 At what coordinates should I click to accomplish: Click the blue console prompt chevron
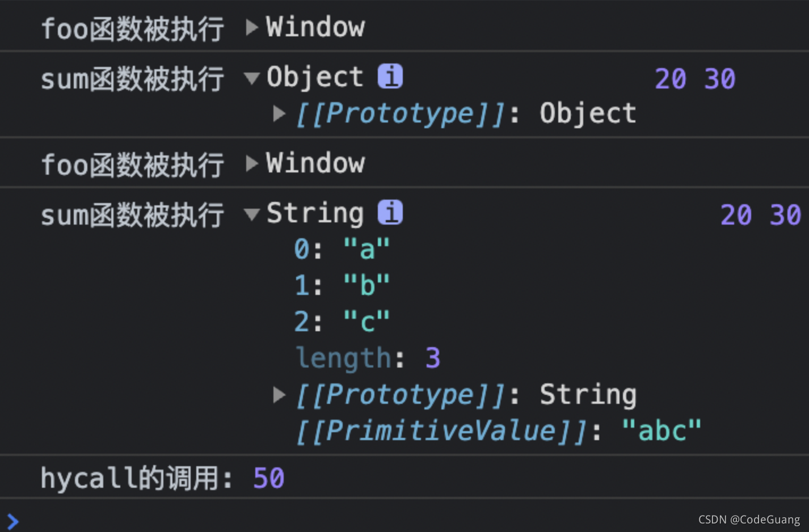click(12, 520)
